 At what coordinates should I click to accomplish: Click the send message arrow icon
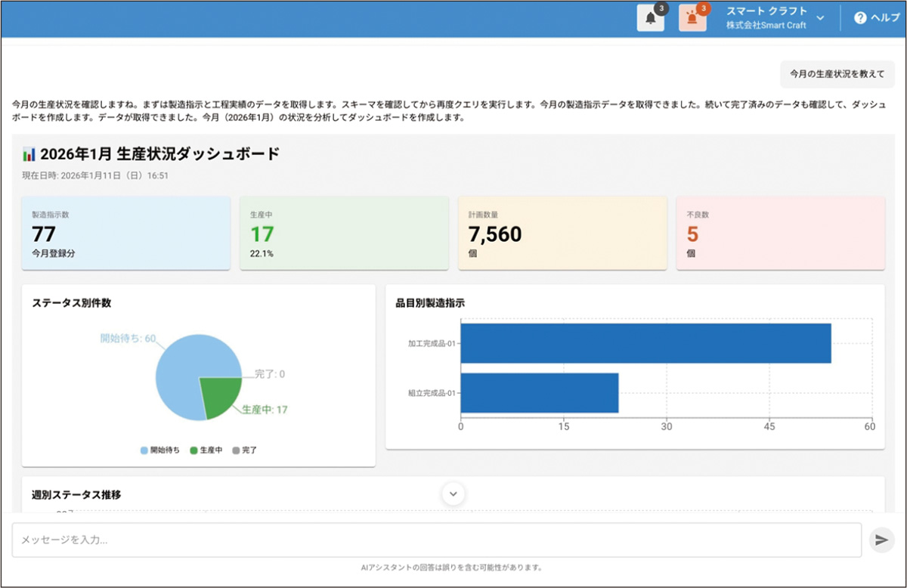click(x=881, y=540)
